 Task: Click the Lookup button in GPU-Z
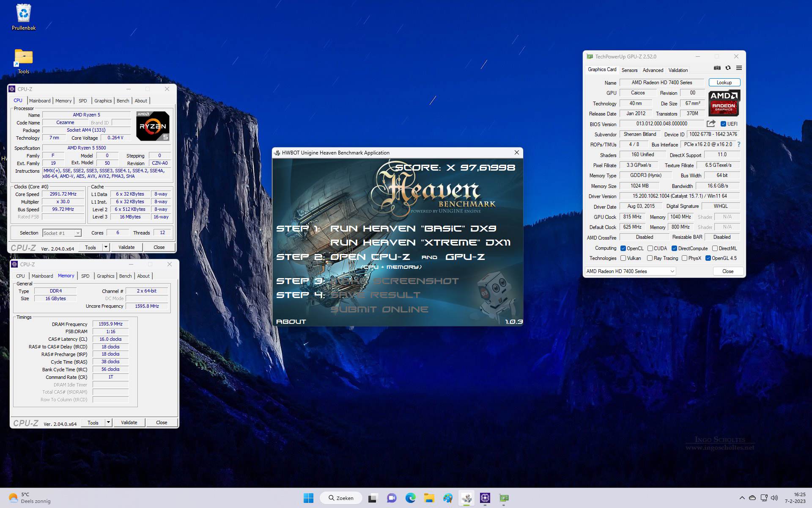pos(724,83)
